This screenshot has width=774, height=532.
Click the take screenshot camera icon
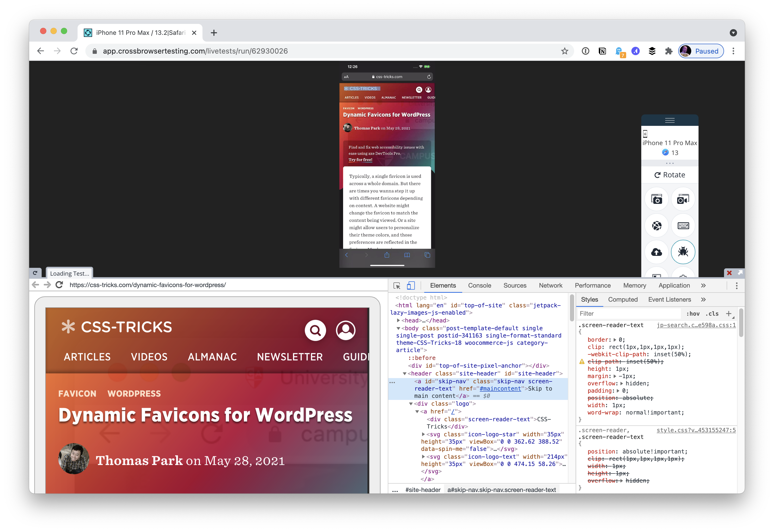(x=657, y=199)
